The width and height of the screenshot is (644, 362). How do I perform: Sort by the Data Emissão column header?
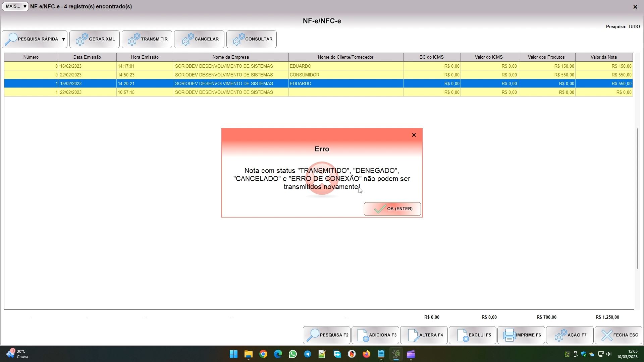(87, 57)
